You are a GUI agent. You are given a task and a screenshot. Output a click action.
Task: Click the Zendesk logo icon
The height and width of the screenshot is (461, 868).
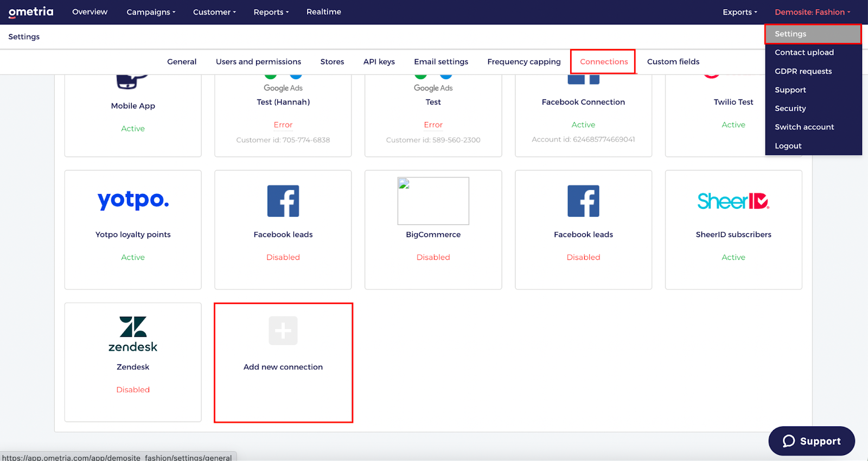pyautogui.click(x=133, y=334)
